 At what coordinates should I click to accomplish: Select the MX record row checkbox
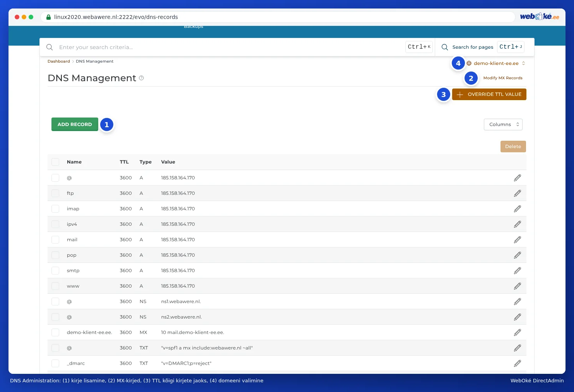(55, 332)
